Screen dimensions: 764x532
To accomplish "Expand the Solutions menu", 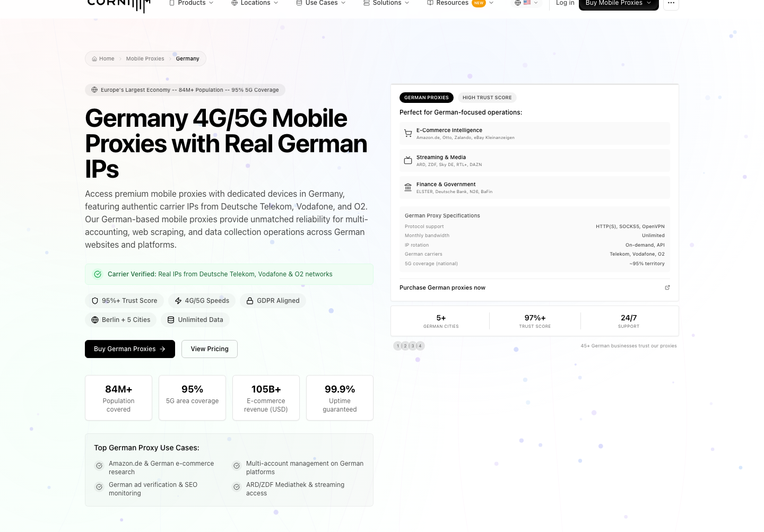I will pyautogui.click(x=386, y=3).
